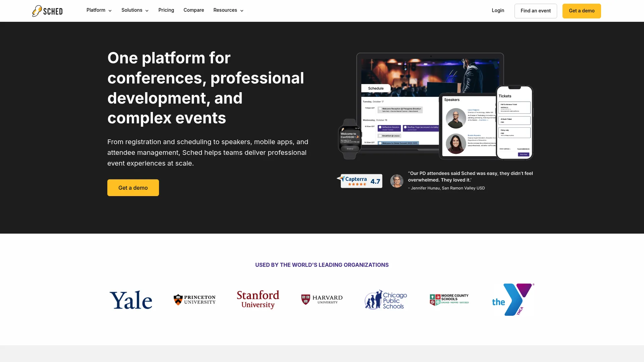Click the Yale logo
Viewport: 644px width, 362px height.
coord(131,300)
